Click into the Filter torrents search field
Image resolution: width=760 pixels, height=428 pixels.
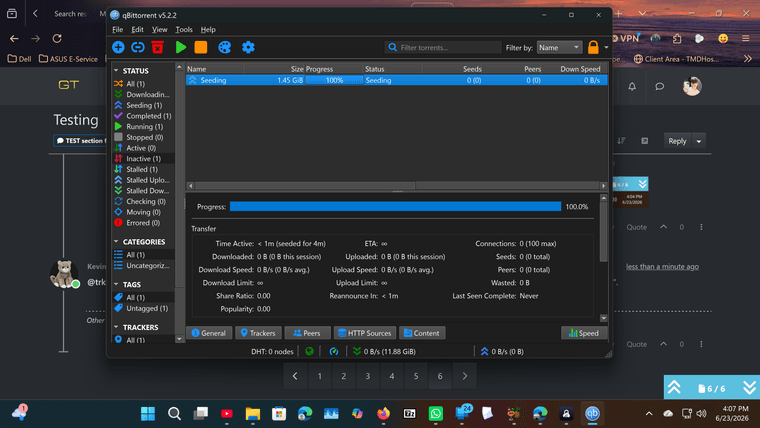tap(443, 48)
